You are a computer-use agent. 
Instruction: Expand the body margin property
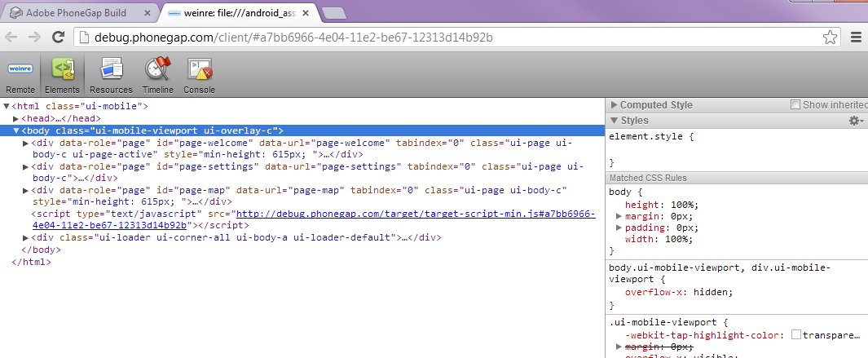619,216
